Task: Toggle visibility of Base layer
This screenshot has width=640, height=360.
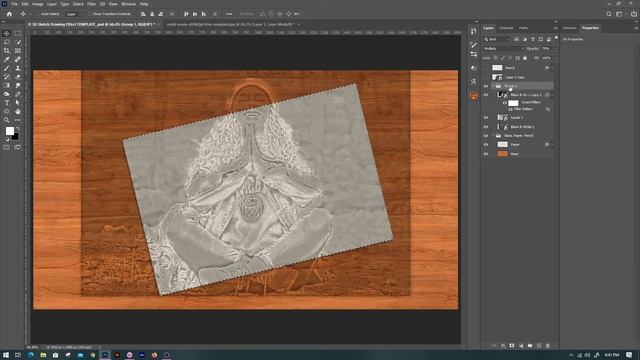Action: (486, 154)
